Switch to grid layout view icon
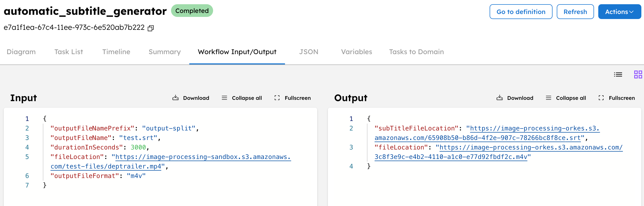This screenshot has width=644, height=206. click(638, 74)
